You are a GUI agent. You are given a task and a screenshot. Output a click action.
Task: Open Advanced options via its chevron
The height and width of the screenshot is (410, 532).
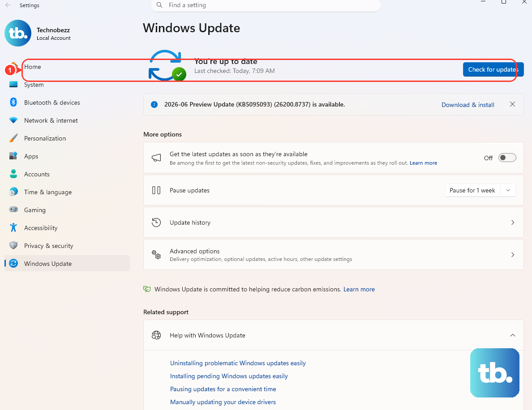pos(513,255)
